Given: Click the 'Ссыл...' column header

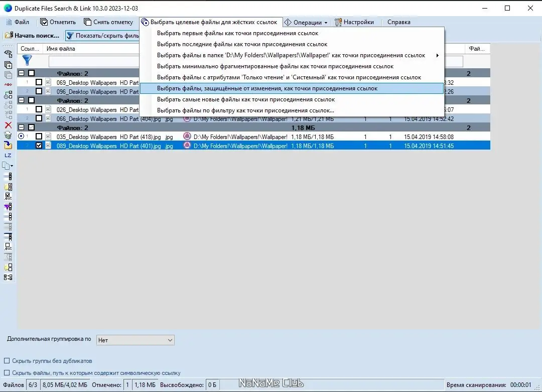Looking at the screenshot, I should (x=30, y=49).
